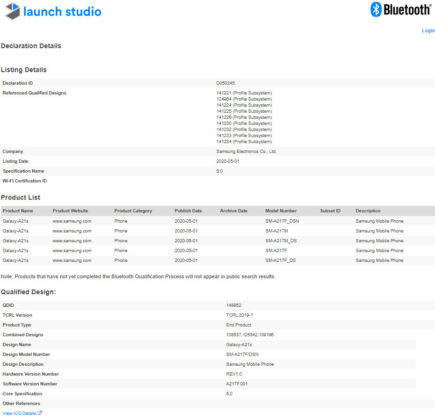Click the Hardware Version Number value REV1.0

[x=234, y=374]
